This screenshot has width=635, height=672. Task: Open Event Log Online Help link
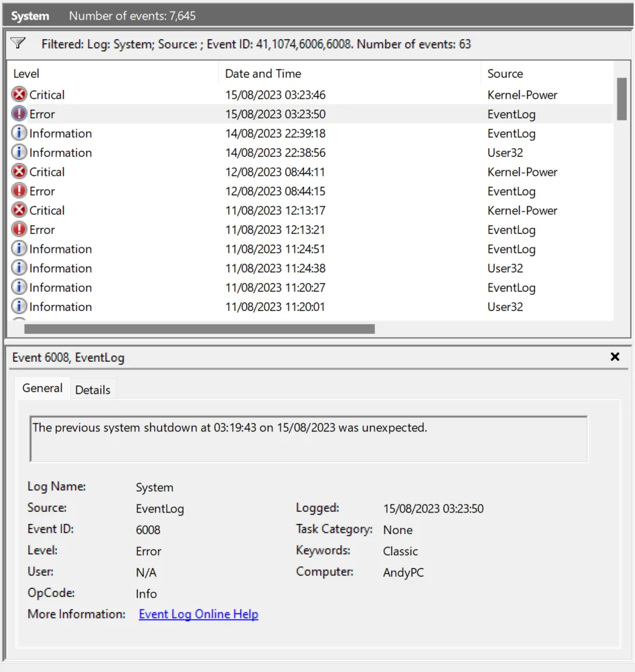coord(199,614)
